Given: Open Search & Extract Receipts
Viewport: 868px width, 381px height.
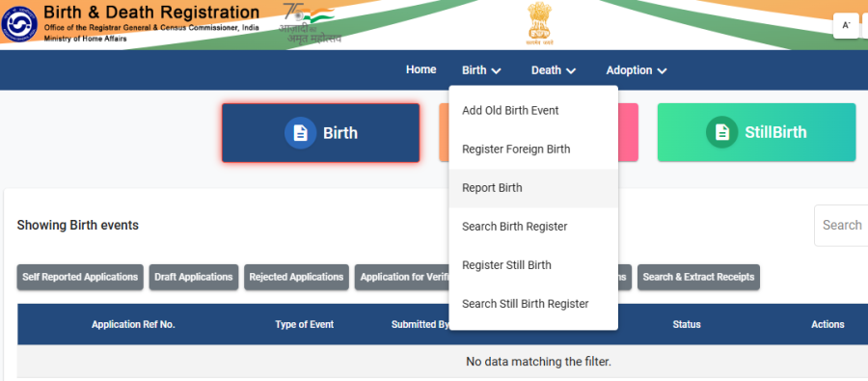Looking at the screenshot, I should pos(698,277).
